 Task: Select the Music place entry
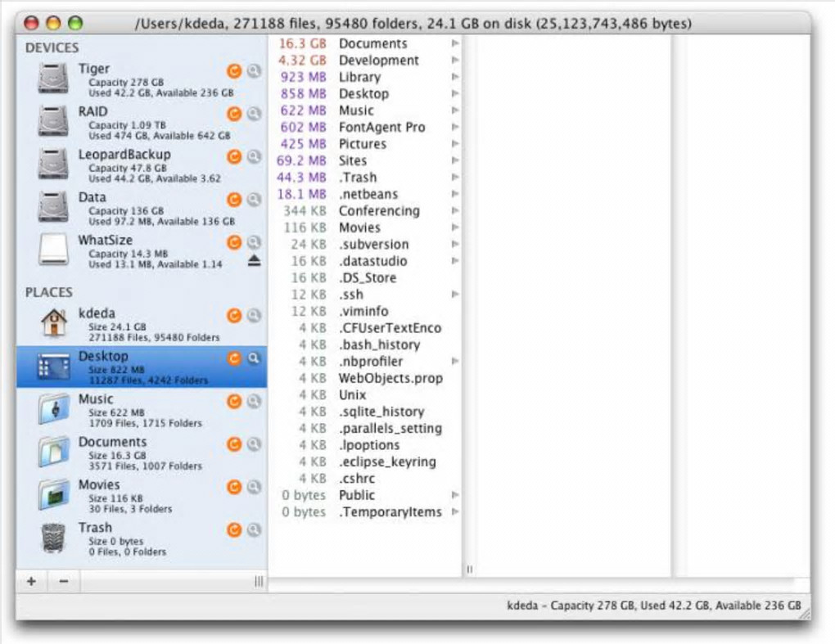coord(142,410)
